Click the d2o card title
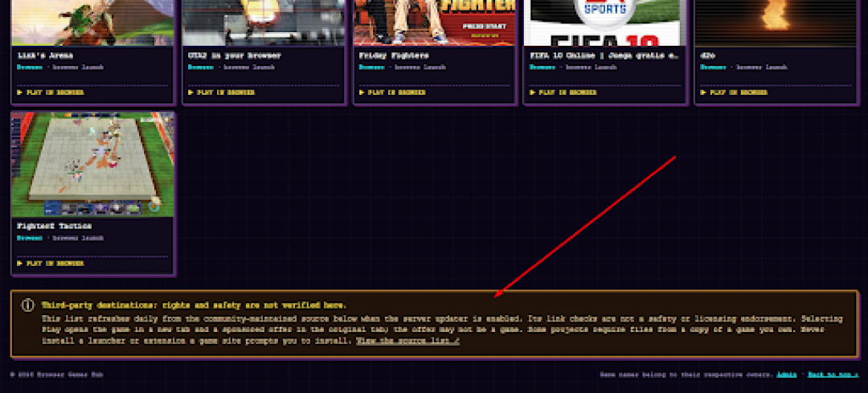The height and width of the screenshot is (393, 868). coord(707,56)
